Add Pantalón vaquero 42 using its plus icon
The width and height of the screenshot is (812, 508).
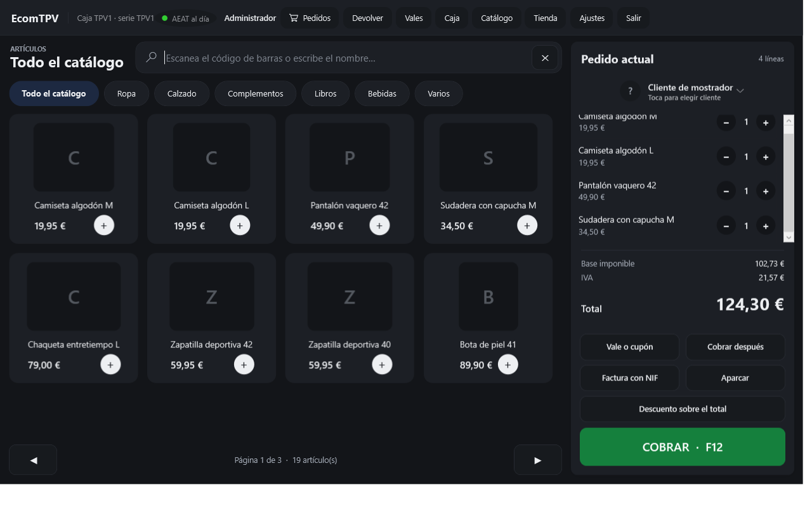click(379, 225)
